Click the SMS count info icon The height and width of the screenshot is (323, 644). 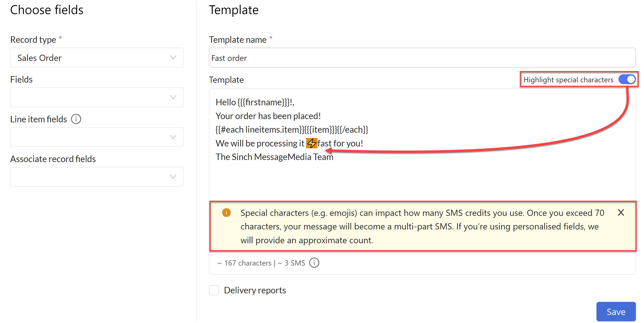(314, 263)
